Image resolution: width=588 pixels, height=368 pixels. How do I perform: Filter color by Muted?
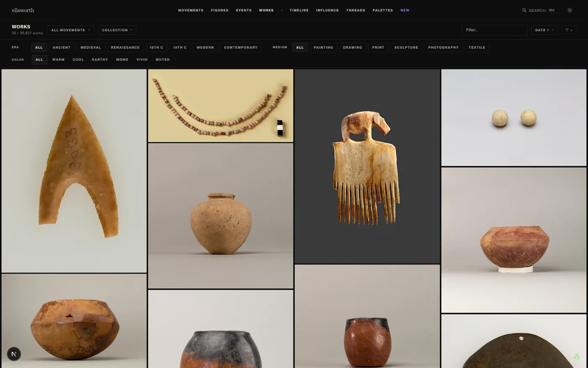tap(163, 60)
